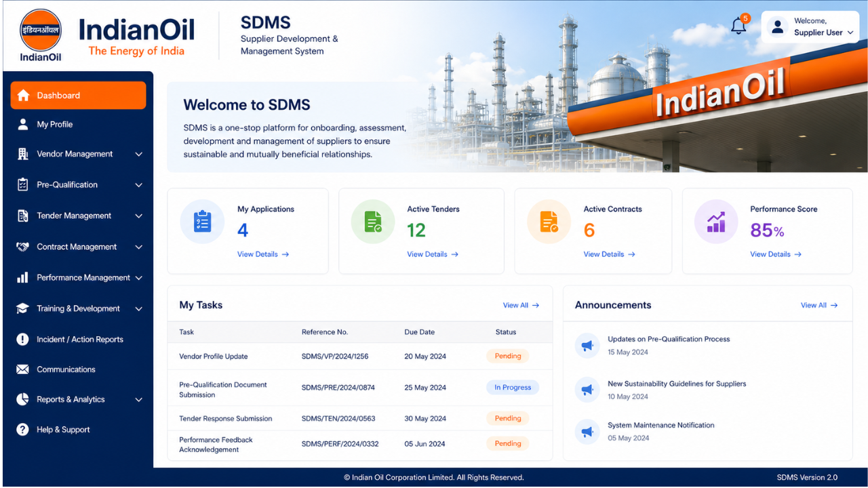Click the notification badge showing 5
The image size is (868, 488).
[x=746, y=18]
